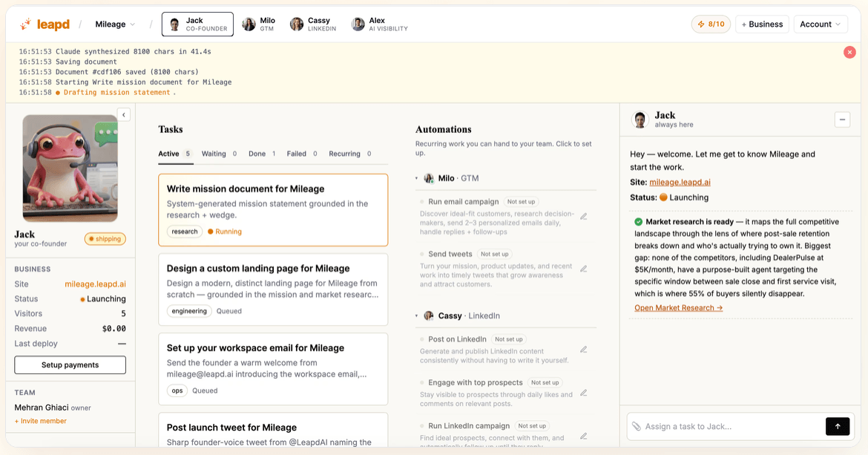Send the message with arrow button
The image size is (868, 455).
point(838,426)
